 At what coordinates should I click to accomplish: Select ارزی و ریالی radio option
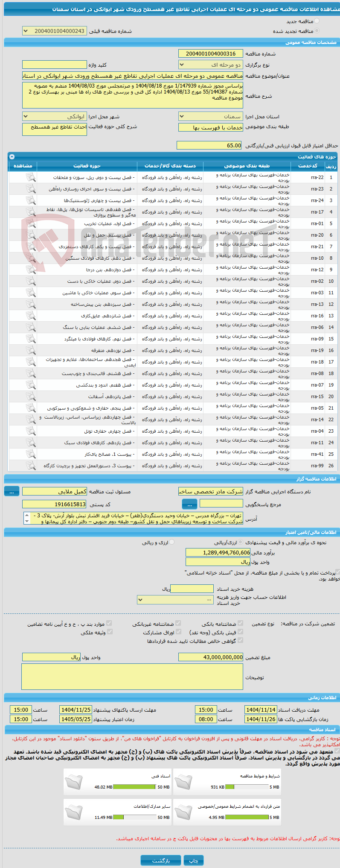click(x=172, y=542)
